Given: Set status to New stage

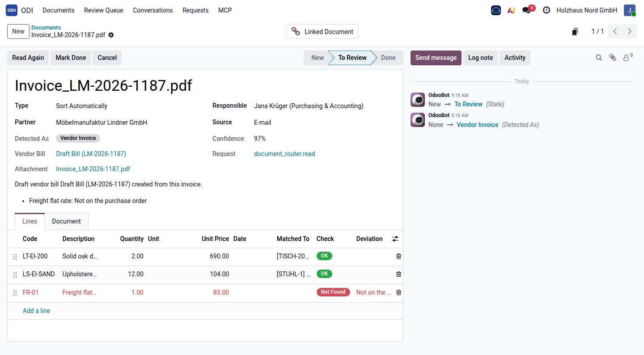Looking at the screenshot, I should pos(317,58).
